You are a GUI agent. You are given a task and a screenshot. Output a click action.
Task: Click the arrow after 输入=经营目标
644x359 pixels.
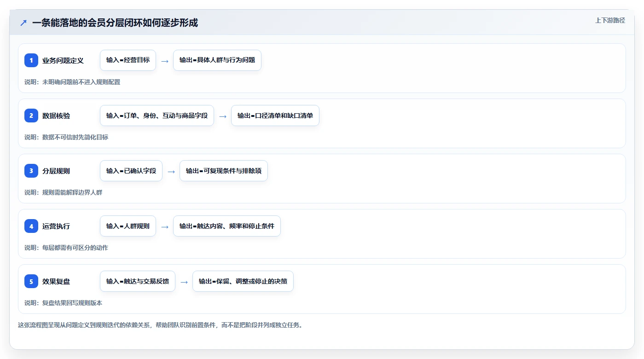[x=165, y=61]
